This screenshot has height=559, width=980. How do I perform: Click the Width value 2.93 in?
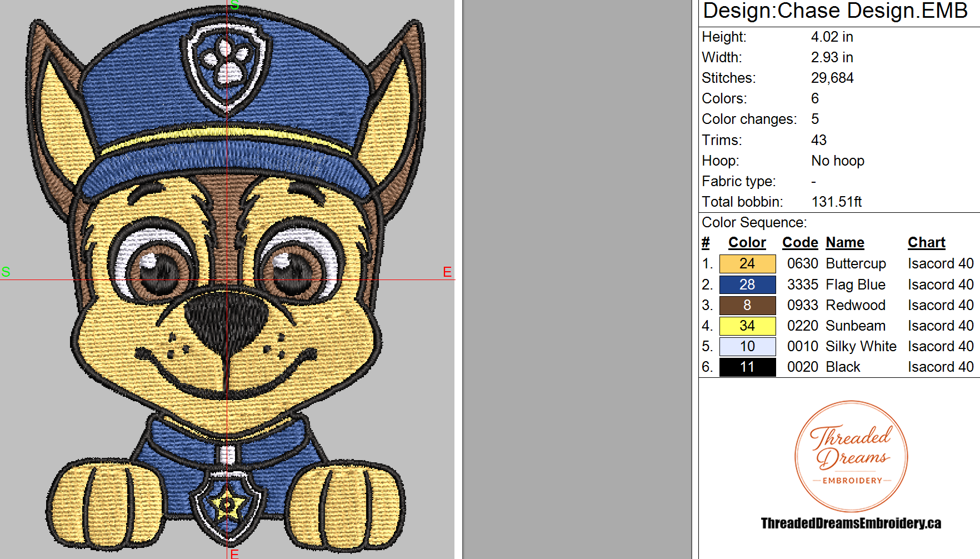pos(832,57)
